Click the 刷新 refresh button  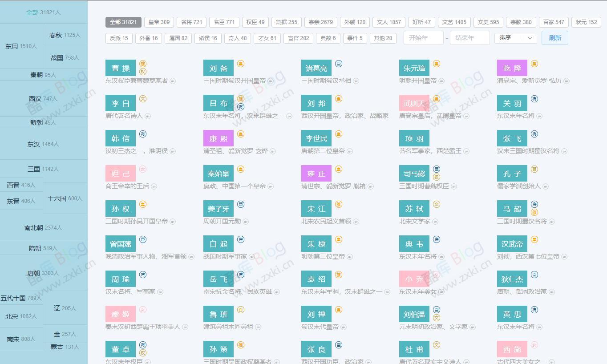[x=554, y=38]
